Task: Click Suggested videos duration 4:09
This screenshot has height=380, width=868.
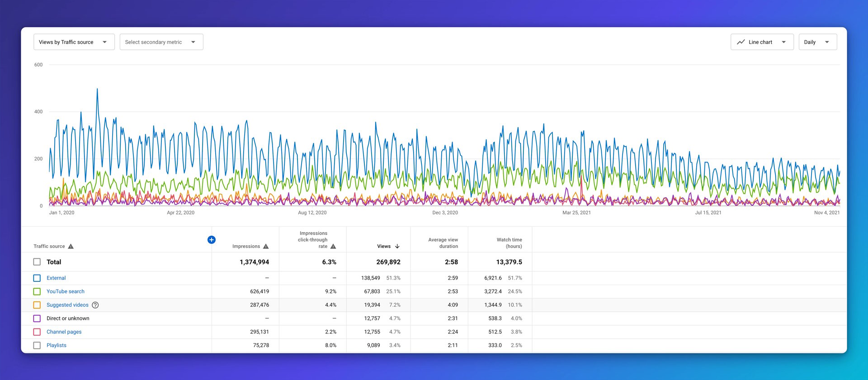Action: pyautogui.click(x=453, y=305)
